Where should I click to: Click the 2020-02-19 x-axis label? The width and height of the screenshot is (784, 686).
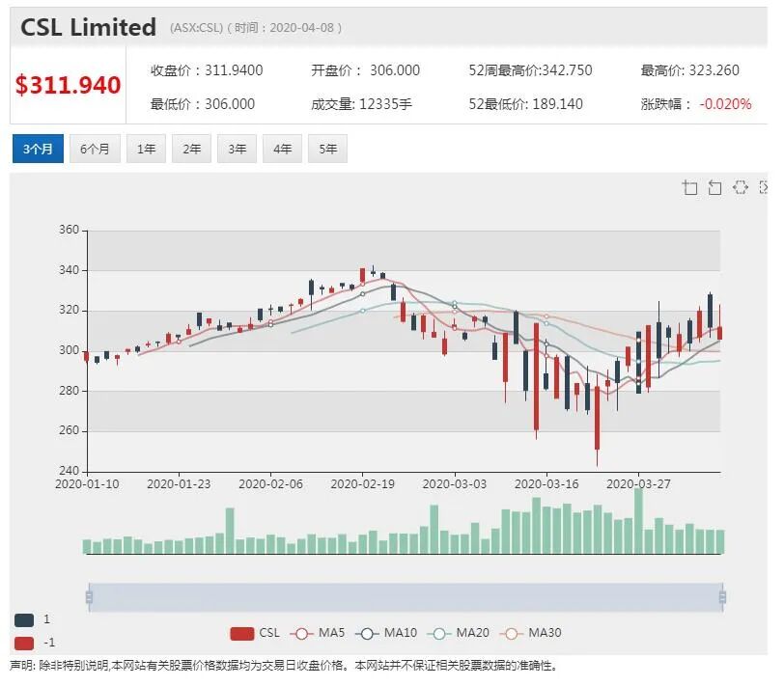pos(362,484)
